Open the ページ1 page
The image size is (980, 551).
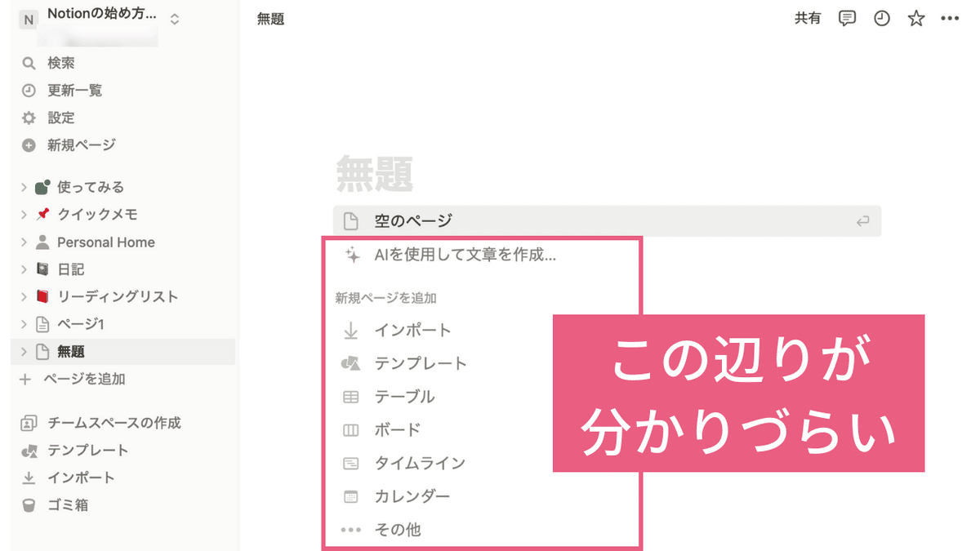pos(80,324)
